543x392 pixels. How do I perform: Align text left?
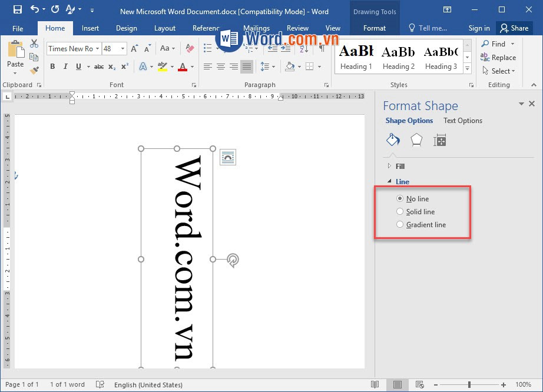pyautogui.click(x=208, y=67)
